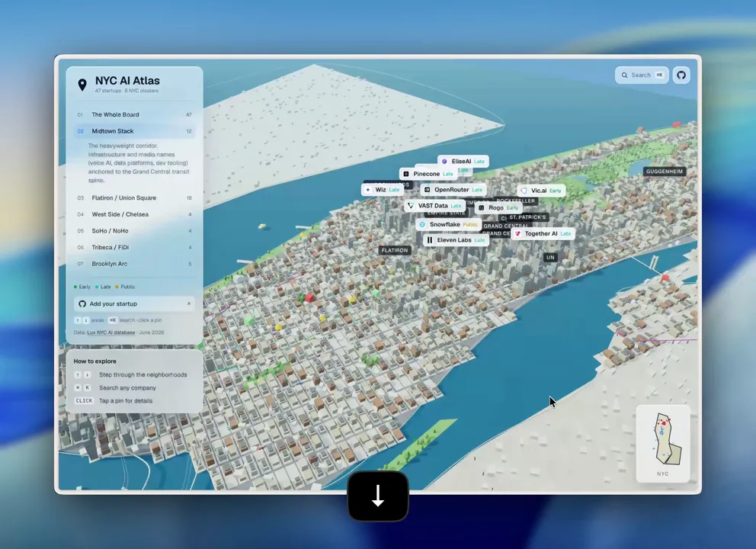Click the Wiz logo icon
The width and height of the screenshot is (756, 549).
pos(368,190)
